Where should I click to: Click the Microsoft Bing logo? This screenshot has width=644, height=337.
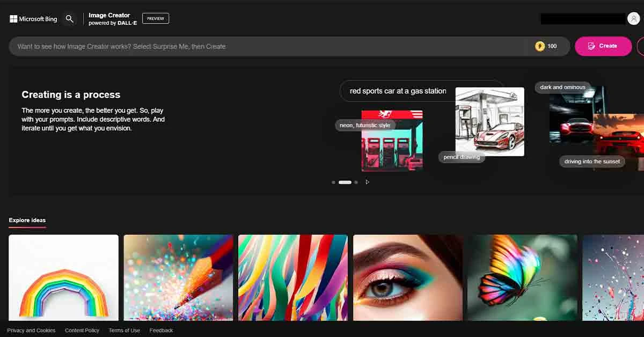coord(33,19)
